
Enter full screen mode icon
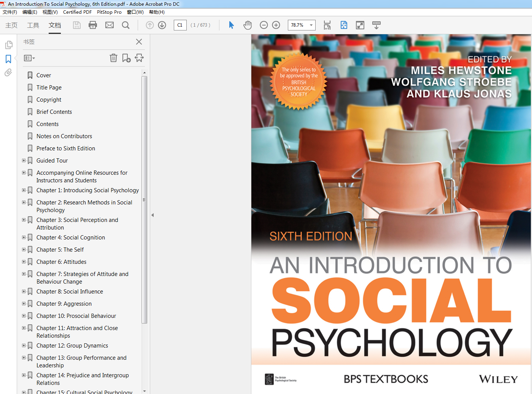tap(360, 25)
